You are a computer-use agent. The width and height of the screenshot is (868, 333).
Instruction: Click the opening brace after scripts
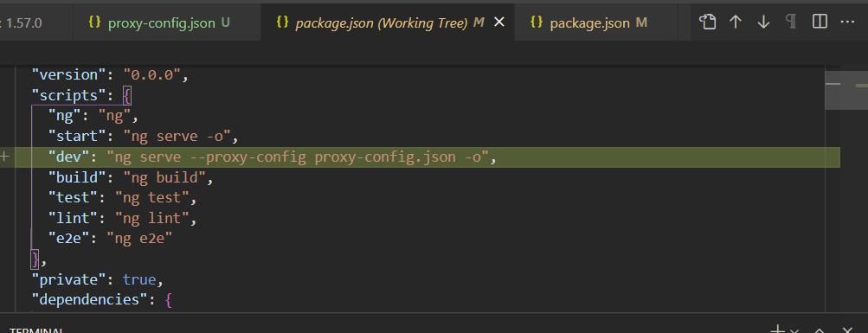click(x=126, y=96)
